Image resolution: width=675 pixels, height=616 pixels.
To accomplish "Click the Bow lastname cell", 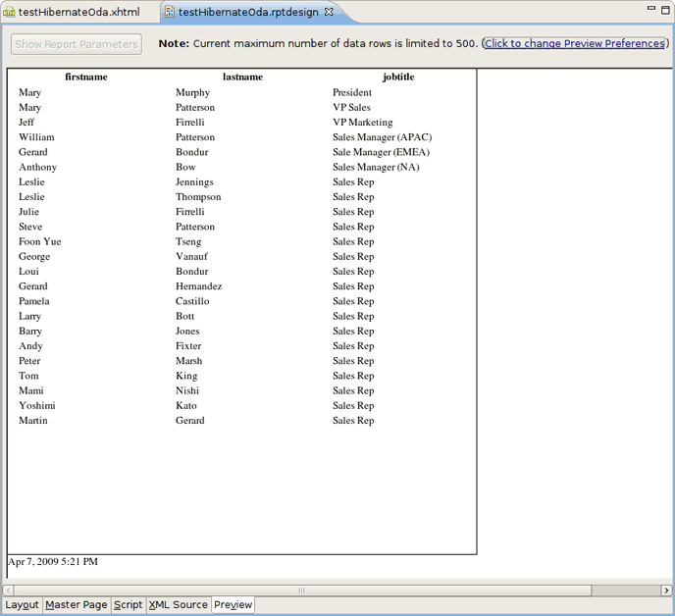I will click(185, 167).
